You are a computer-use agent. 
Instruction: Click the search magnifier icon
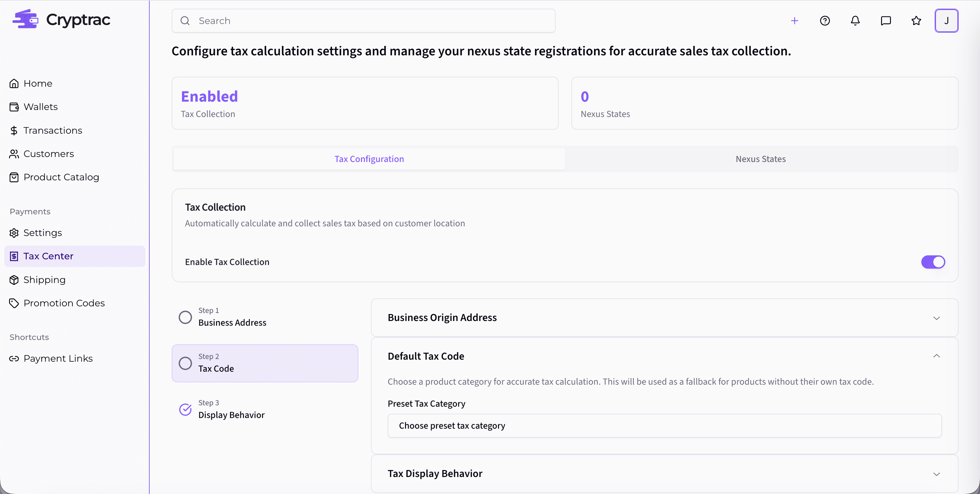(185, 21)
